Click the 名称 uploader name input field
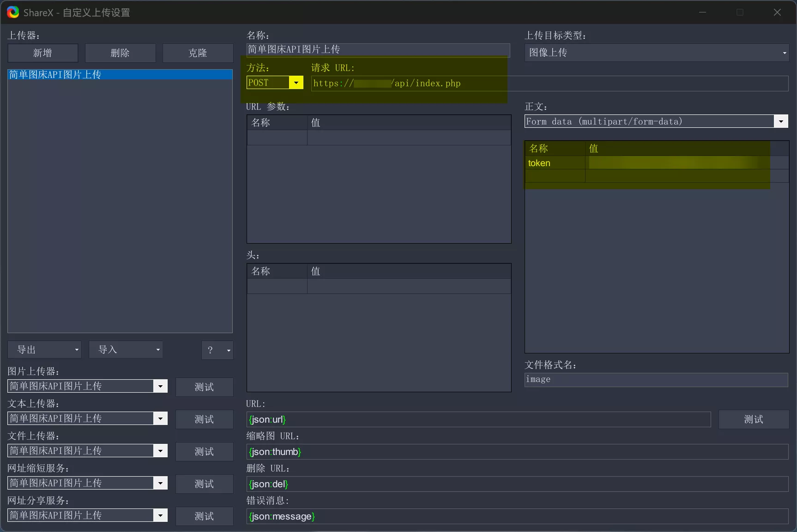This screenshot has width=797, height=532. [378, 50]
